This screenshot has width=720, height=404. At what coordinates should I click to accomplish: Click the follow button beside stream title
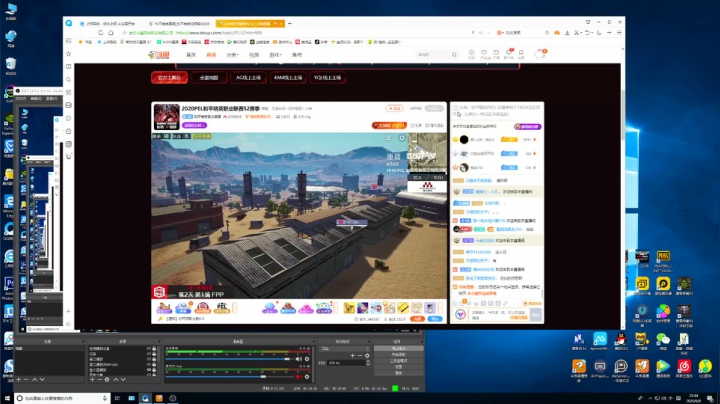pos(394,108)
